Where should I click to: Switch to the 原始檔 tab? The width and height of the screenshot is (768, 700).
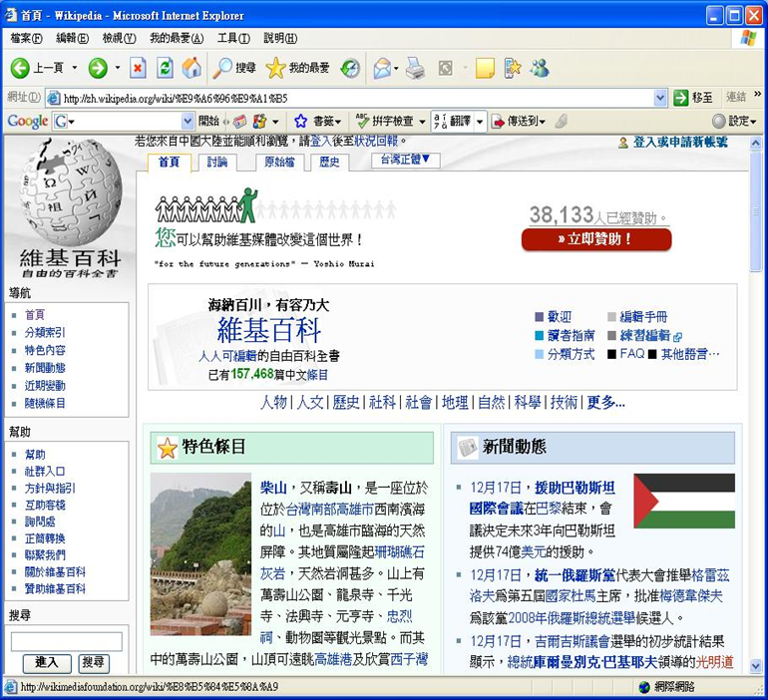pyautogui.click(x=279, y=162)
